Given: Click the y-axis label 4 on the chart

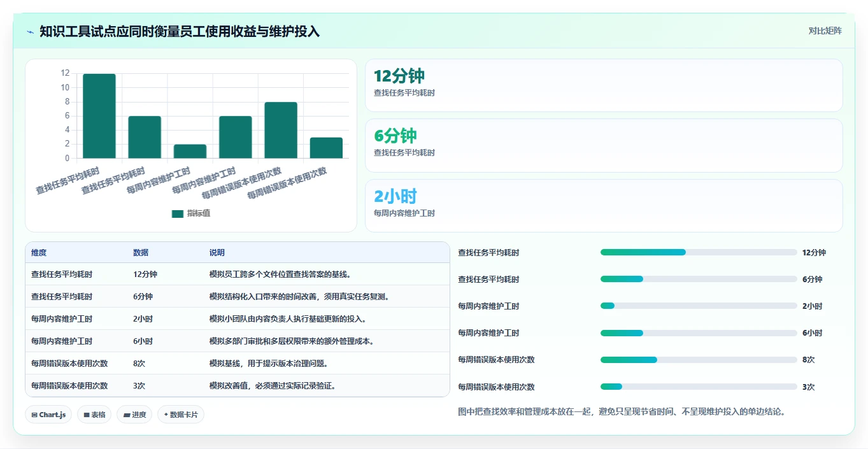Looking at the screenshot, I should 67,130.
